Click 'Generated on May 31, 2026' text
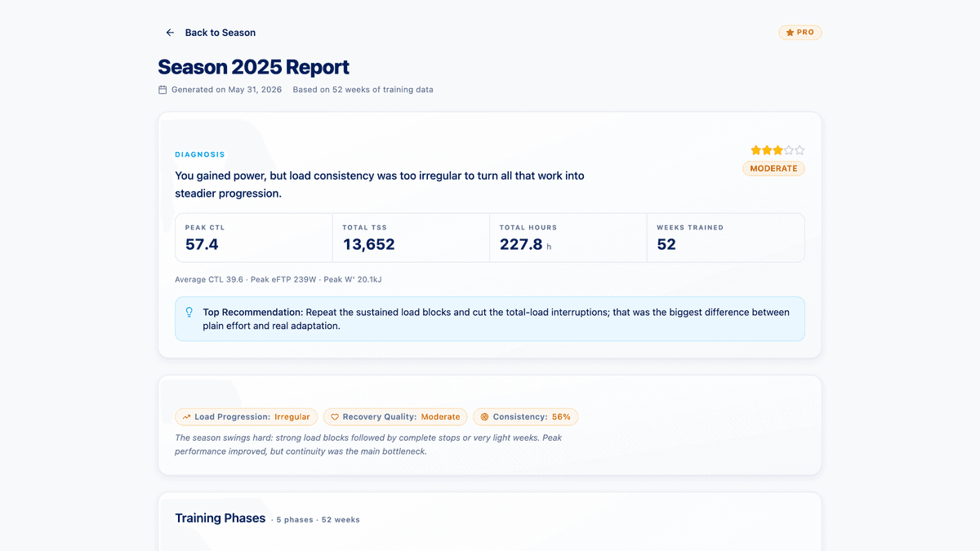This screenshot has height=551, width=980. click(226, 90)
